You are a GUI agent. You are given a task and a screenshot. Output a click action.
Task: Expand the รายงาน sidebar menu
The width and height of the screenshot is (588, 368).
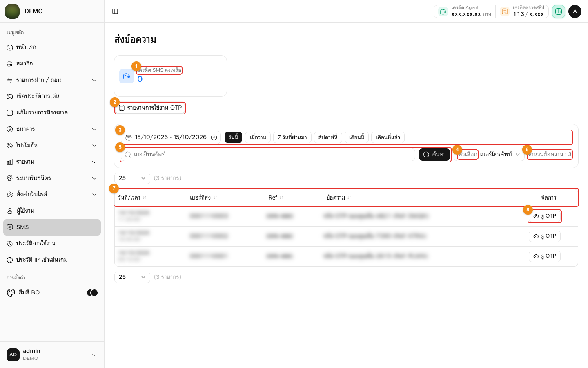tap(52, 162)
